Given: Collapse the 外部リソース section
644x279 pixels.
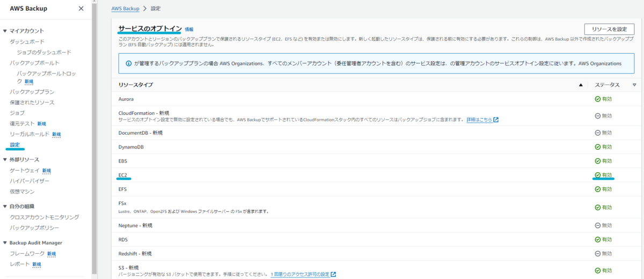Looking at the screenshot, I should click(x=5, y=159).
